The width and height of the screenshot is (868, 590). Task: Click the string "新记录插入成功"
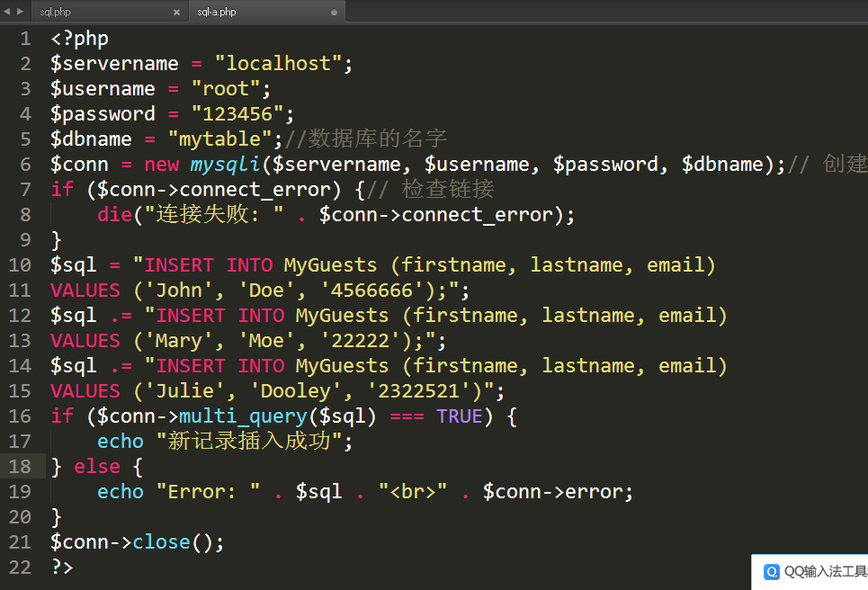click(x=249, y=441)
